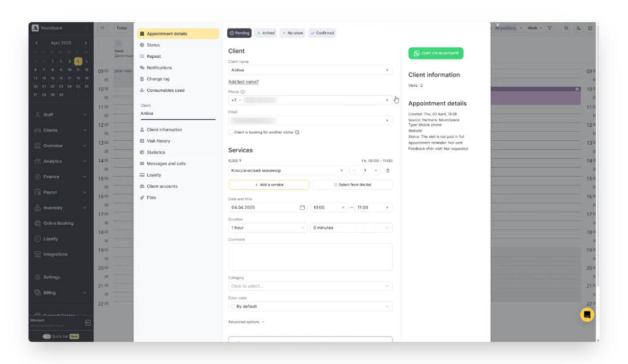Click the zoom magnifier icon in calendar toolbar
This screenshot has height=364, width=628.
[566, 28]
